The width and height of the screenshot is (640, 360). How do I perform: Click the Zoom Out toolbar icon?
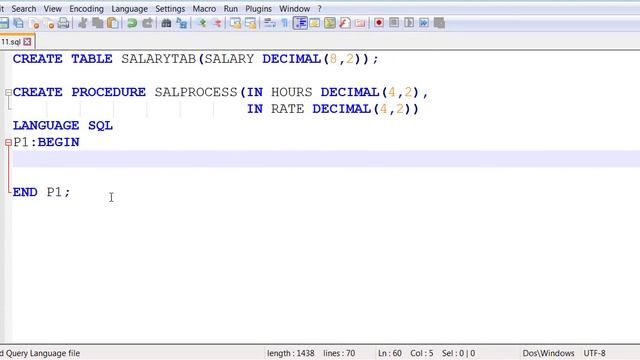point(217,23)
